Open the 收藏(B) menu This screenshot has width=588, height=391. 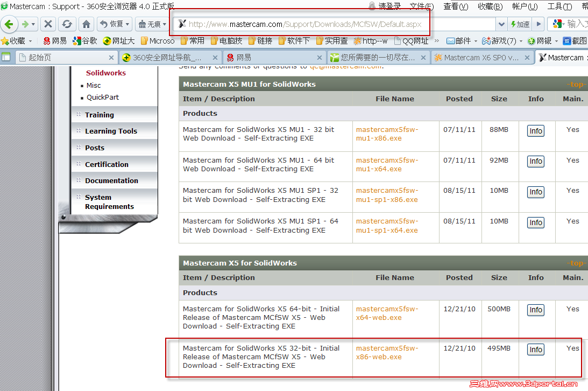(490, 6)
